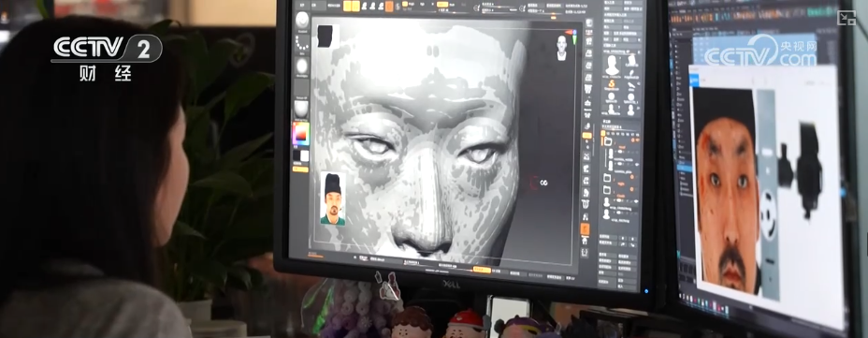The height and width of the screenshot is (338, 868).
Task: Open the alpha selector thumbnail
Action: pyautogui.click(x=302, y=66)
